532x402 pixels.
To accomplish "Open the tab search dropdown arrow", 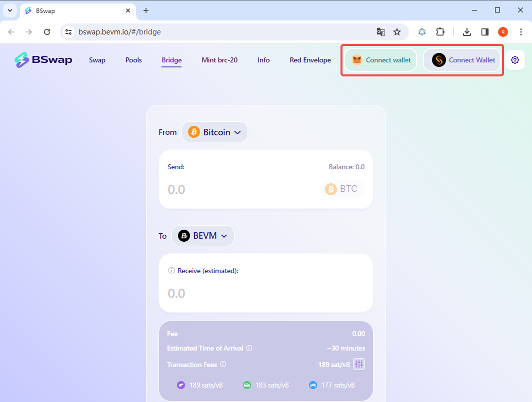I will (10, 10).
